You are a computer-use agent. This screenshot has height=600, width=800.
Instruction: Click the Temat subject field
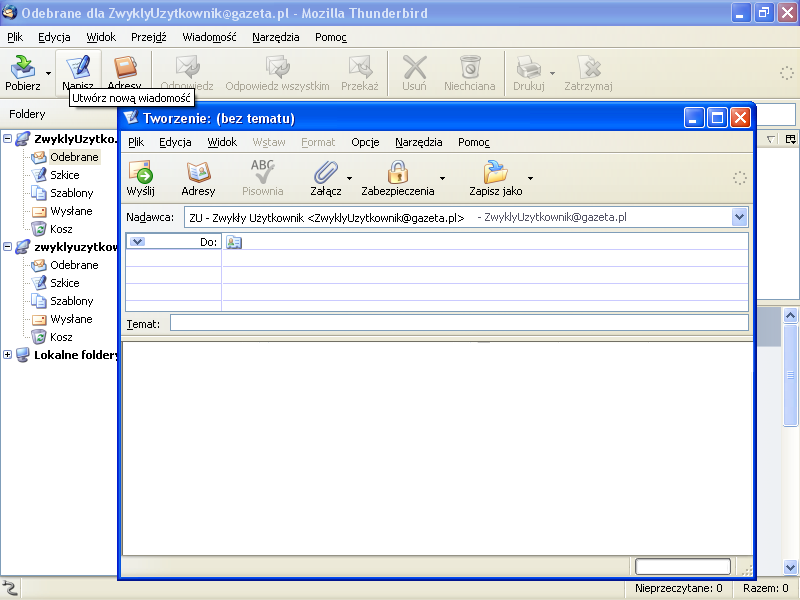pos(459,323)
